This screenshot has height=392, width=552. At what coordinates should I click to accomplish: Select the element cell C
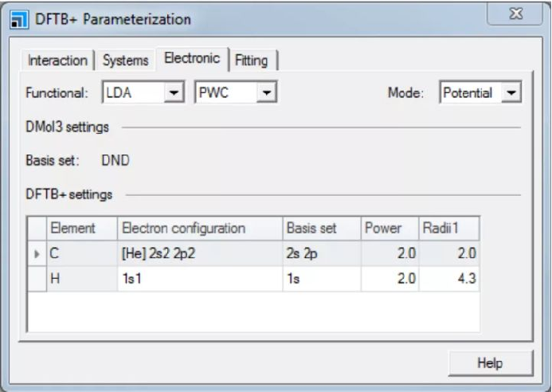pos(82,253)
